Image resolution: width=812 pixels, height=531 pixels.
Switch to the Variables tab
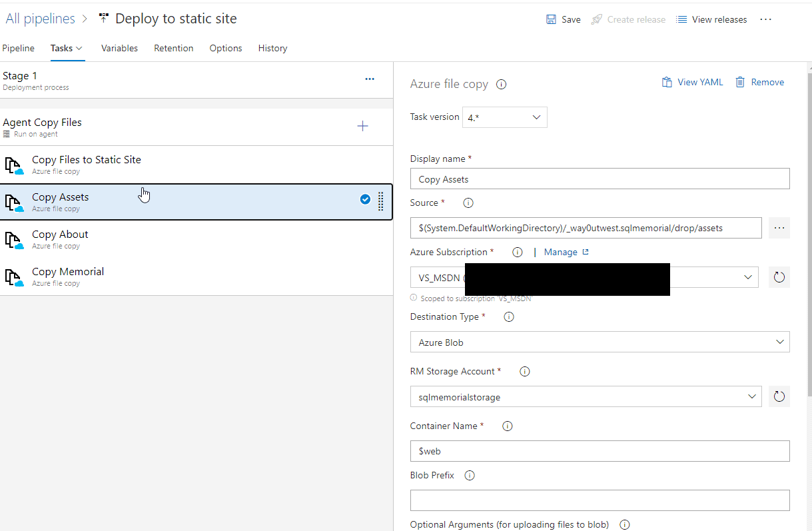[x=119, y=48]
